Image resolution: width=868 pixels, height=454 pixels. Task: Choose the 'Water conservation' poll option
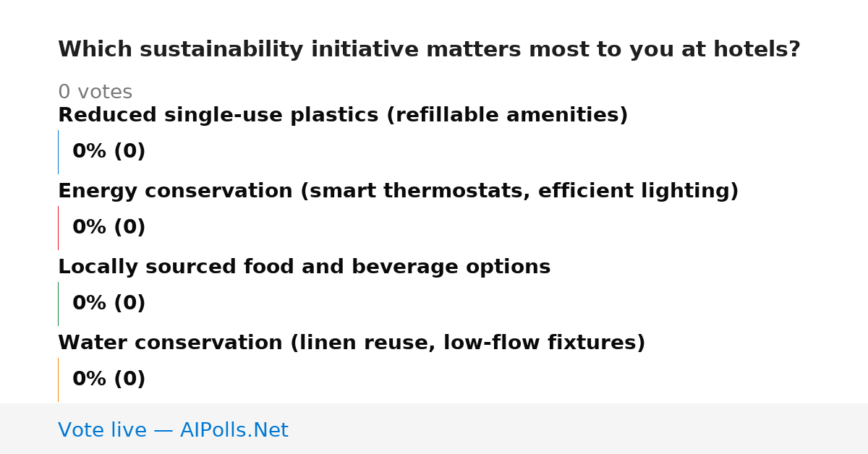pos(352,343)
